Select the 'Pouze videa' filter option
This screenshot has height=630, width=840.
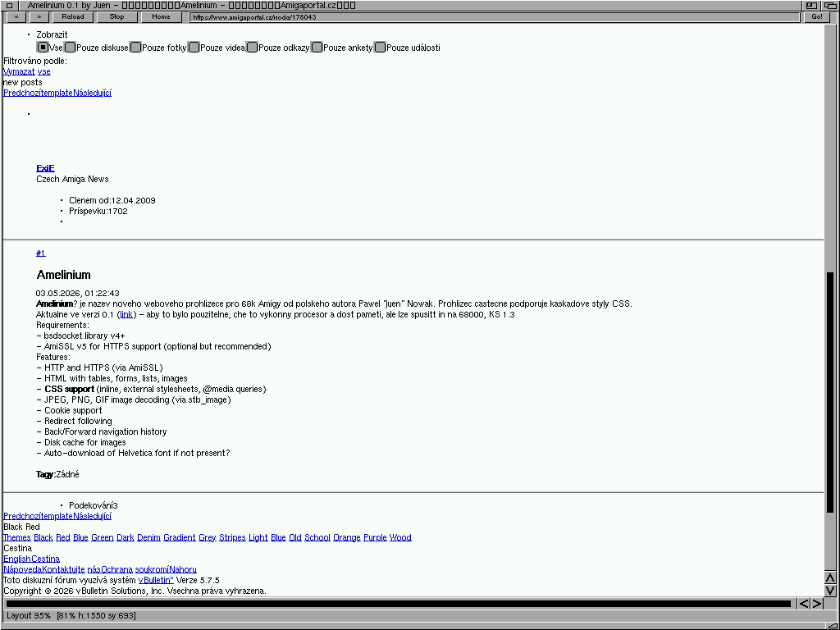[x=194, y=47]
